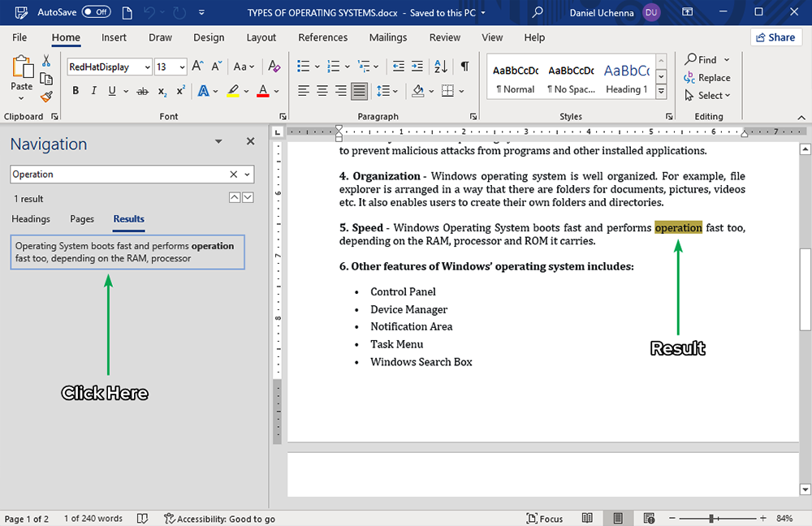The image size is (812, 526).
Task: Click the search magnifier in title bar
Action: click(x=537, y=12)
